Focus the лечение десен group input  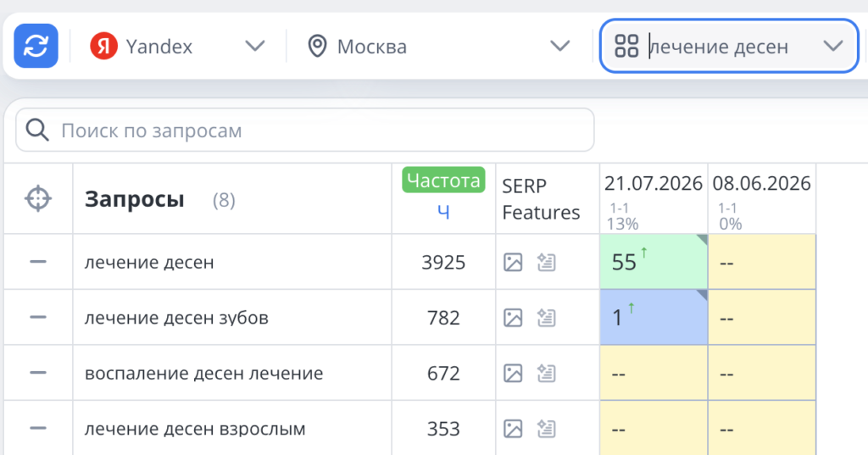(x=729, y=46)
